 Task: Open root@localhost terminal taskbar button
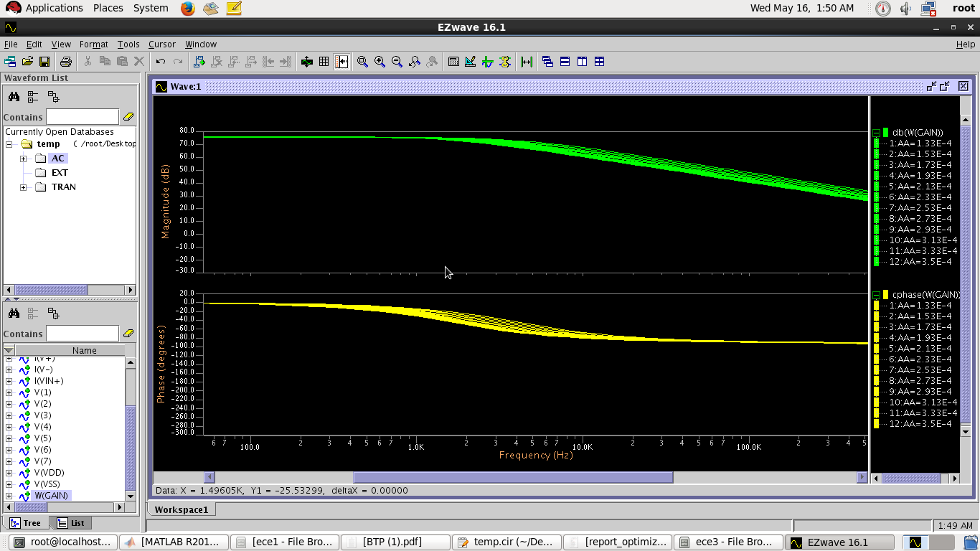(64, 542)
